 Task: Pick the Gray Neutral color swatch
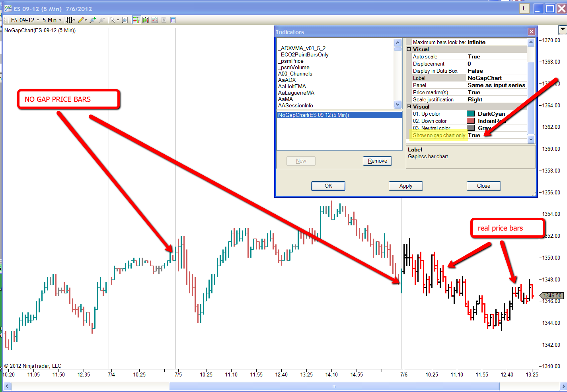click(471, 128)
